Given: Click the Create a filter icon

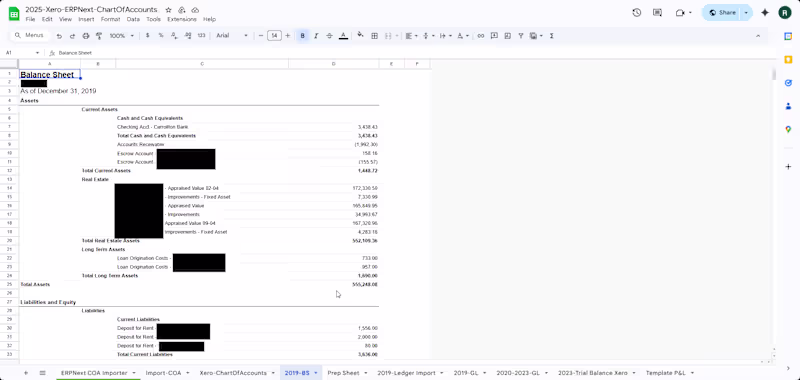Looking at the screenshot, I should click(520, 36).
